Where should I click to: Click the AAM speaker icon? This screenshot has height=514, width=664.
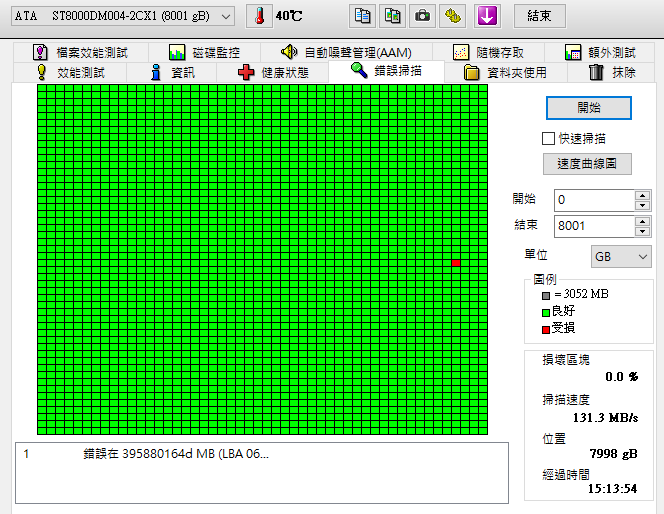pyautogui.click(x=289, y=52)
